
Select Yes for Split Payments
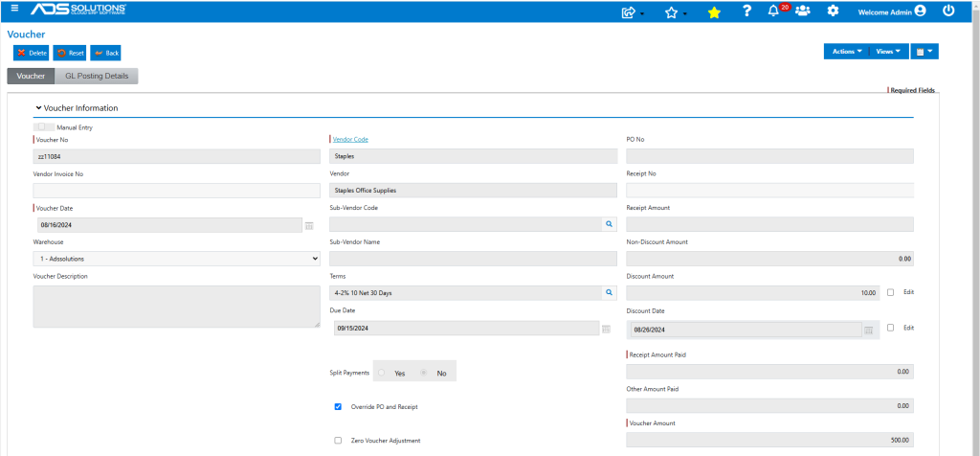click(381, 373)
